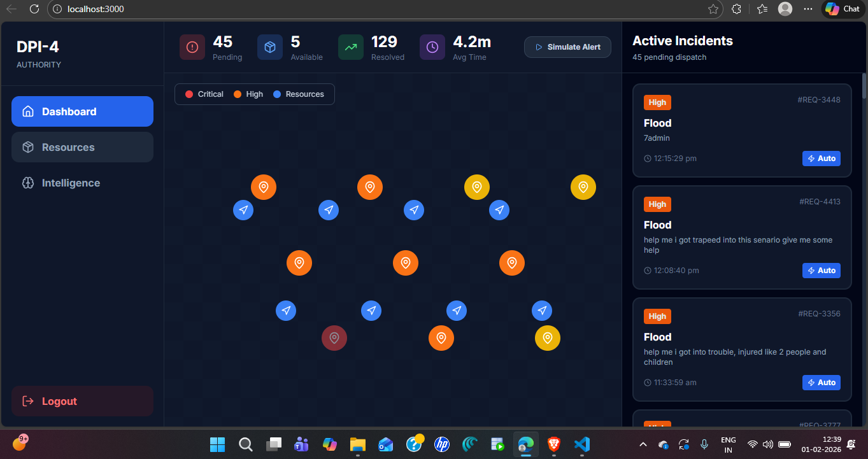Click the red Pending alert icon

tap(192, 47)
